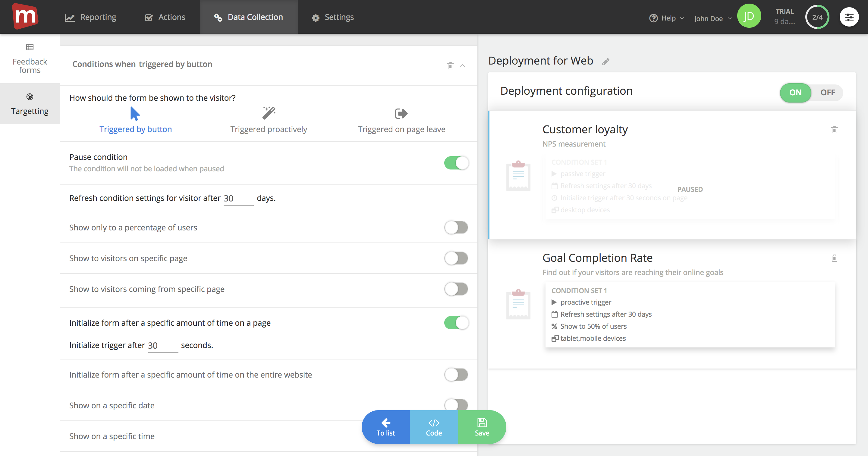
Task: Collapse the conditions panel with chevron
Action: [463, 66]
